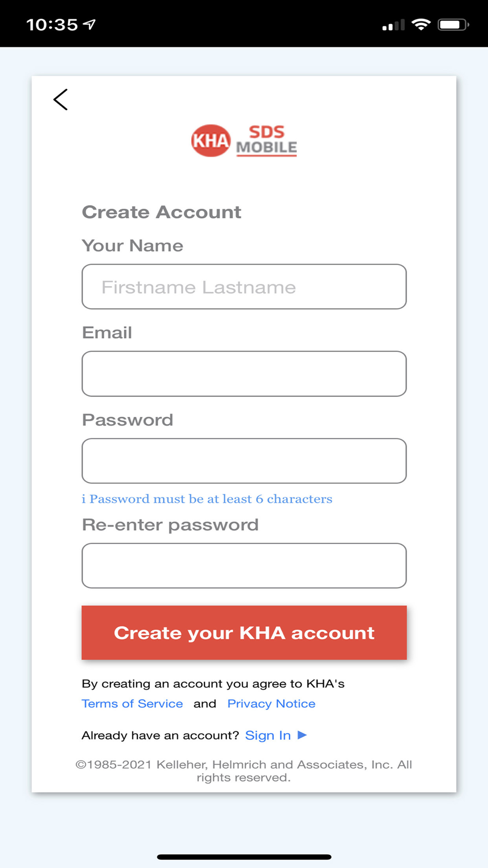488x868 pixels.
Task: Click the Kelleher, Helmrich copyright footer text
Action: click(x=244, y=771)
